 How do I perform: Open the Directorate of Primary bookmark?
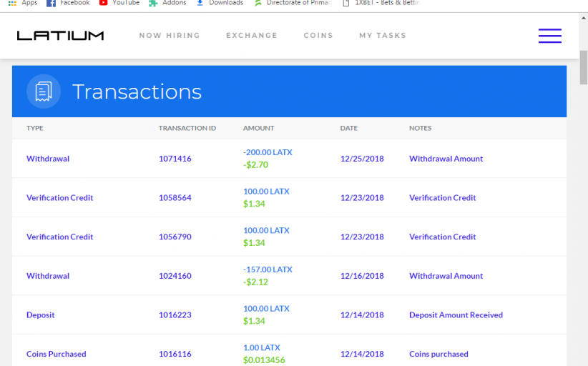tap(293, 3)
